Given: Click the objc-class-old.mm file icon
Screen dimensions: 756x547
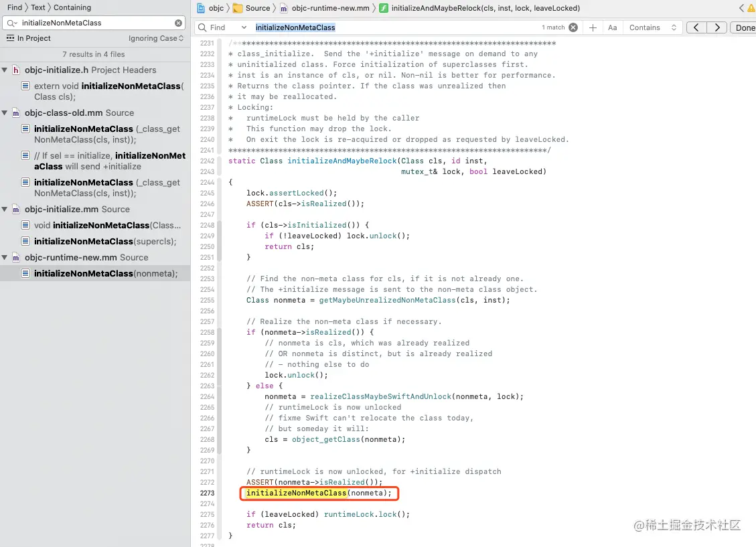Looking at the screenshot, I should (16, 112).
